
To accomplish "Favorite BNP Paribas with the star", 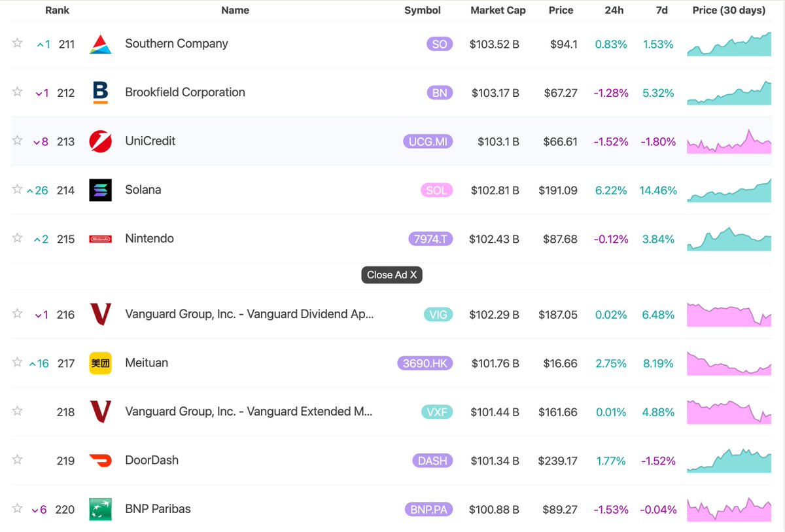I will point(18,508).
